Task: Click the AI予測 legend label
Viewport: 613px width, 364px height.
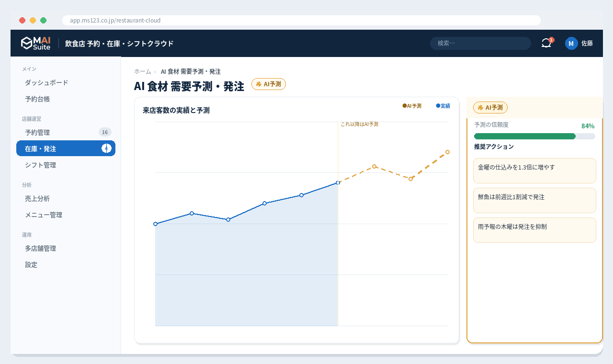Action: click(x=414, y=106)
